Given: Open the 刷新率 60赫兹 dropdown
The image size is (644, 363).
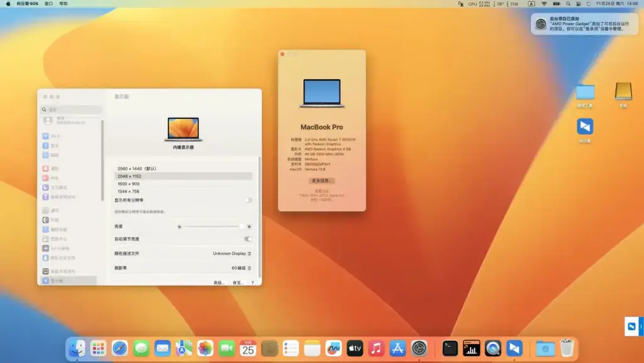Looking at the screenshot, I should [x=241, y=268].
